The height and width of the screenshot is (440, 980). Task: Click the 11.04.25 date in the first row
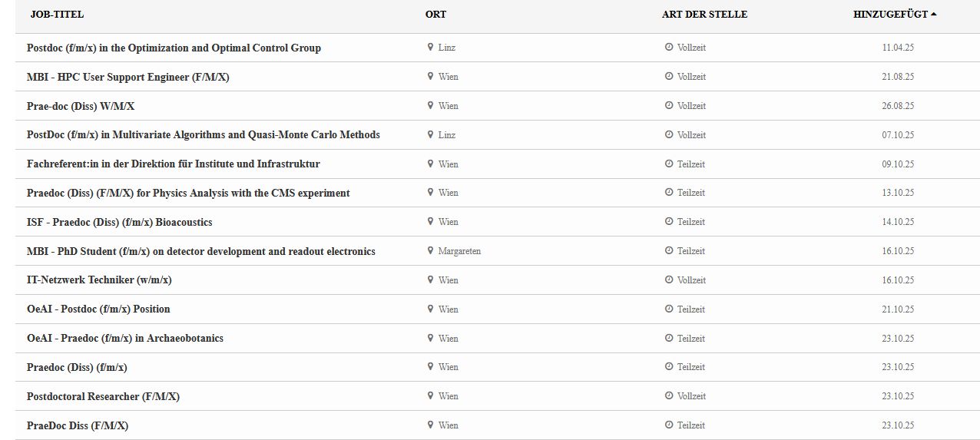pos(898,48)
